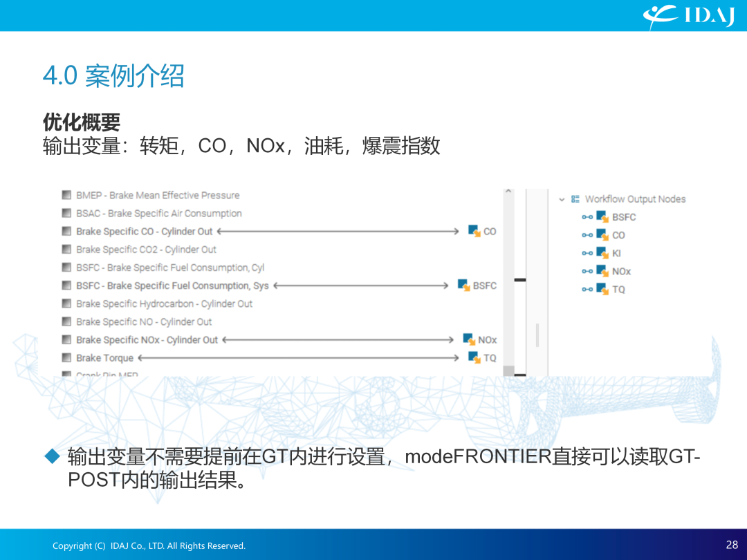Select 'Brake Specific Hydrocarbon - Cylinder Out' label
This screenshot has width=747, height=560.
point(165,304)
